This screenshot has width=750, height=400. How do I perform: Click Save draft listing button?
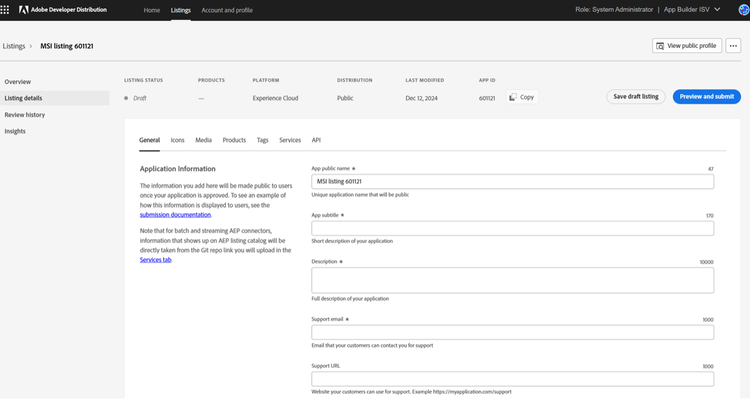[636, 97]
